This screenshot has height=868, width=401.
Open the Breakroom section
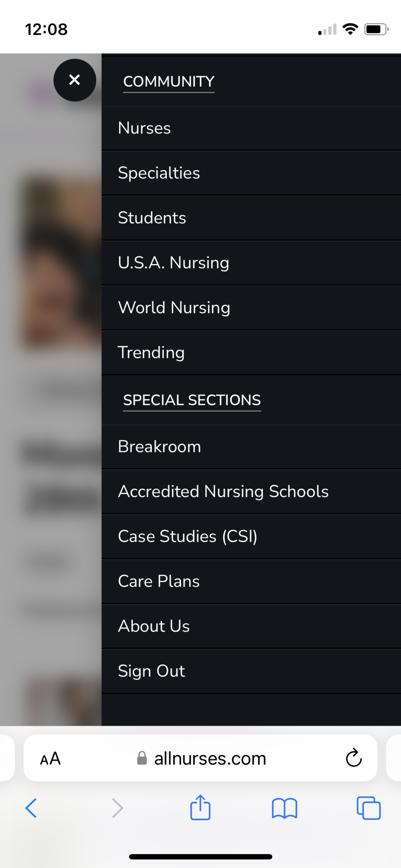(159, 447)
